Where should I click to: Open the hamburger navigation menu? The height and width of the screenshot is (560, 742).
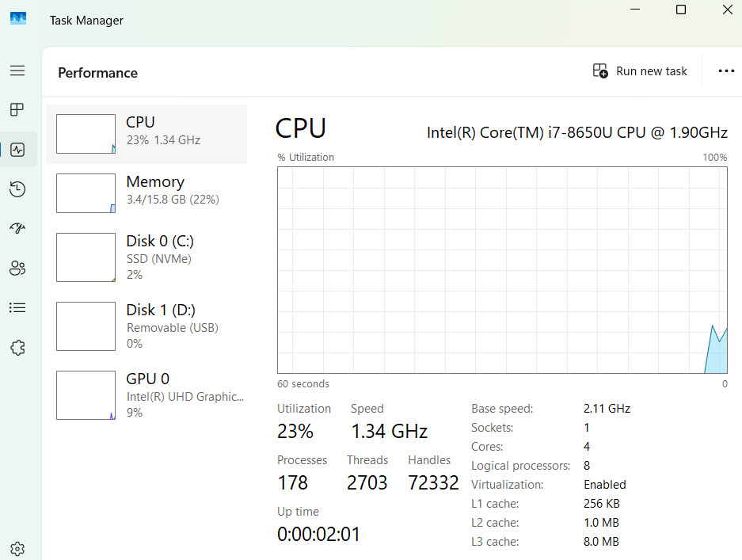(x=17, y=70)
